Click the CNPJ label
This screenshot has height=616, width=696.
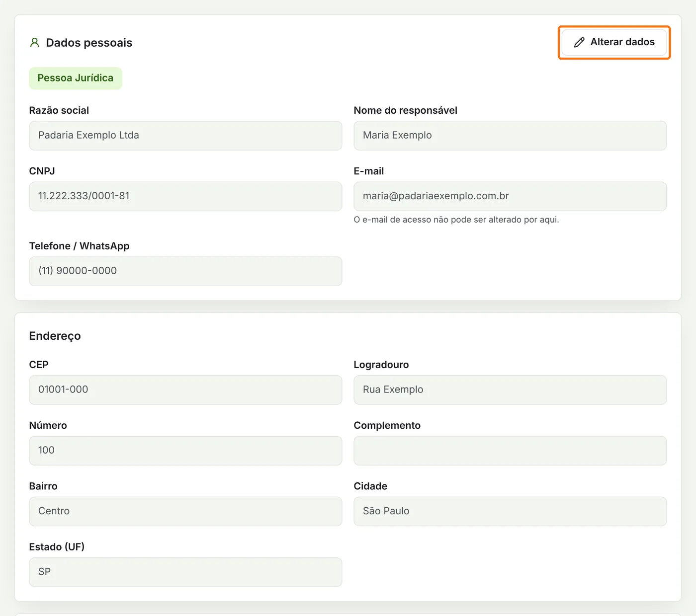tap(42, 171)
